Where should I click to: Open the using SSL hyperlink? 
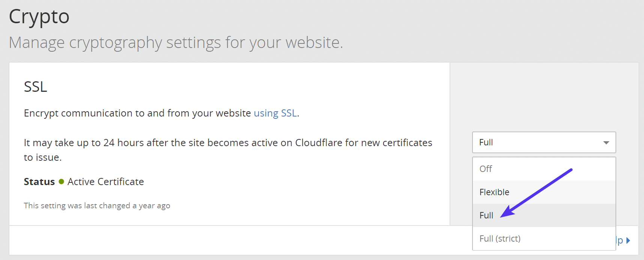pyautogui.click(x=275, y=113)
